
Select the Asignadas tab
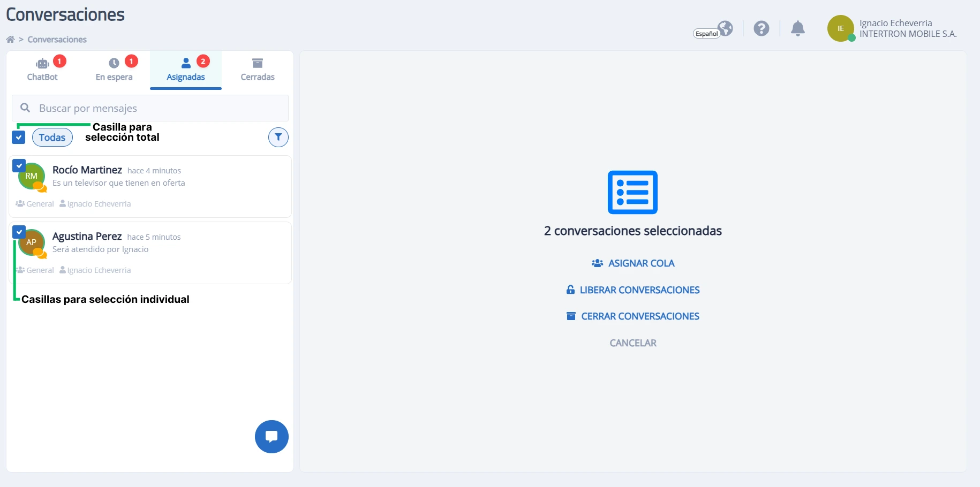[186, 70]
